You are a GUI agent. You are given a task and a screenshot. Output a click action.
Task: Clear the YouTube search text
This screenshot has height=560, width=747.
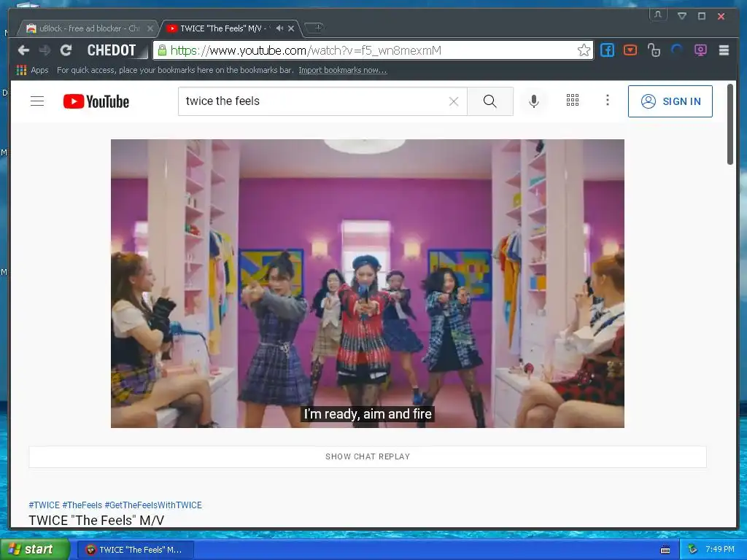(454, 101)
